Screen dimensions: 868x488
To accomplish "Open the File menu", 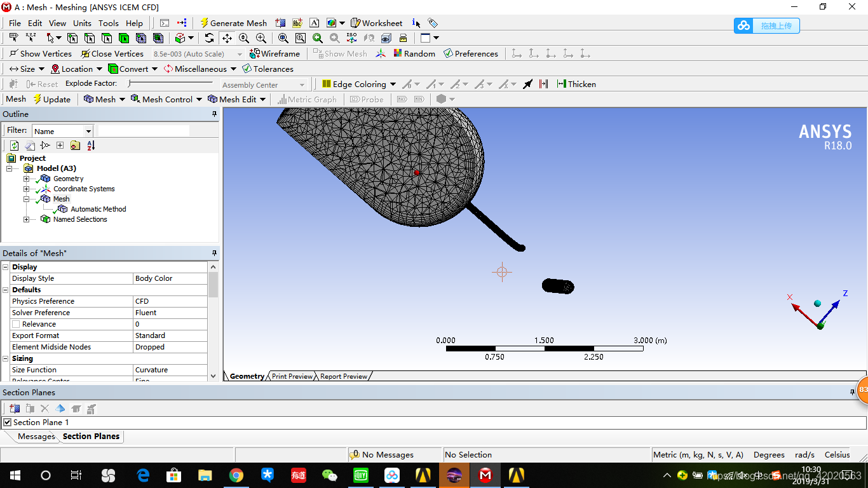I will [x=15, y=23].
